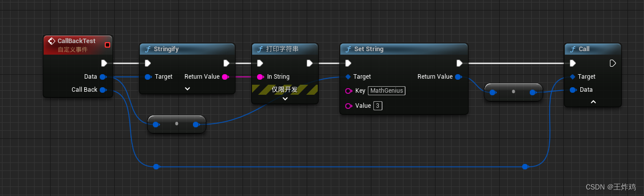Image resolution: width=644 pixels, height=196 pixels.
Task: Click the Set String execution output pin
Action: tap(460, 63)
